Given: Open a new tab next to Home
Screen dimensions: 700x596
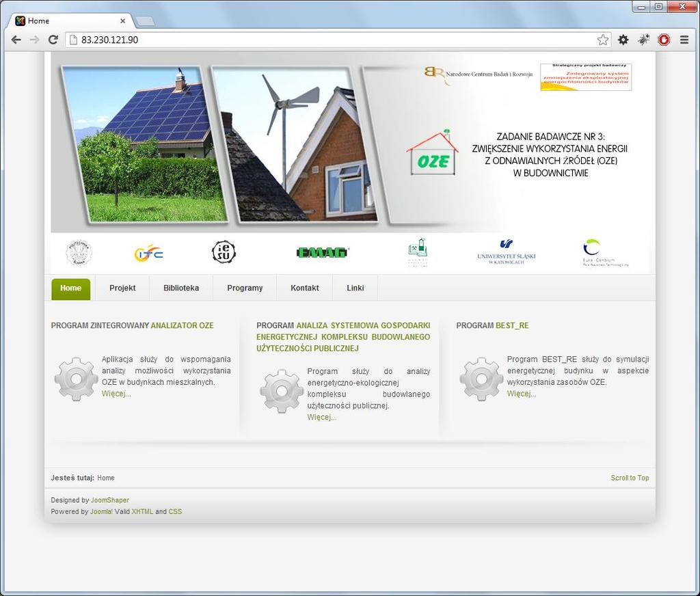Looking at the screenshot, I should click(x=145, y=21).
